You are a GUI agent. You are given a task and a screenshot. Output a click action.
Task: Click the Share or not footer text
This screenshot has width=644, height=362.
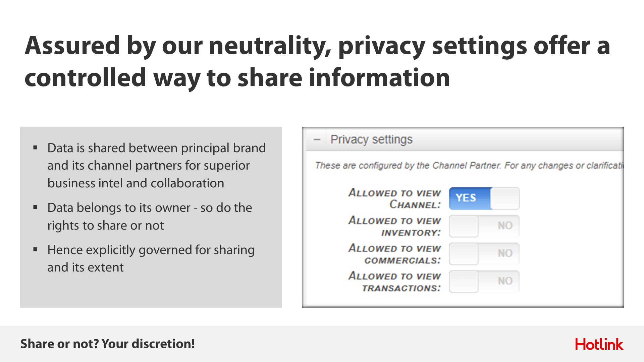tap(108, 344)
